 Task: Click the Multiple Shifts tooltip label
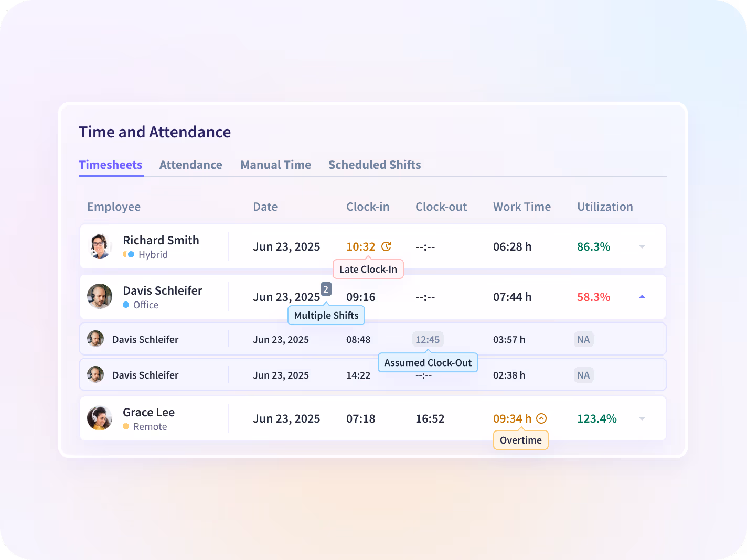click(326, 315)
